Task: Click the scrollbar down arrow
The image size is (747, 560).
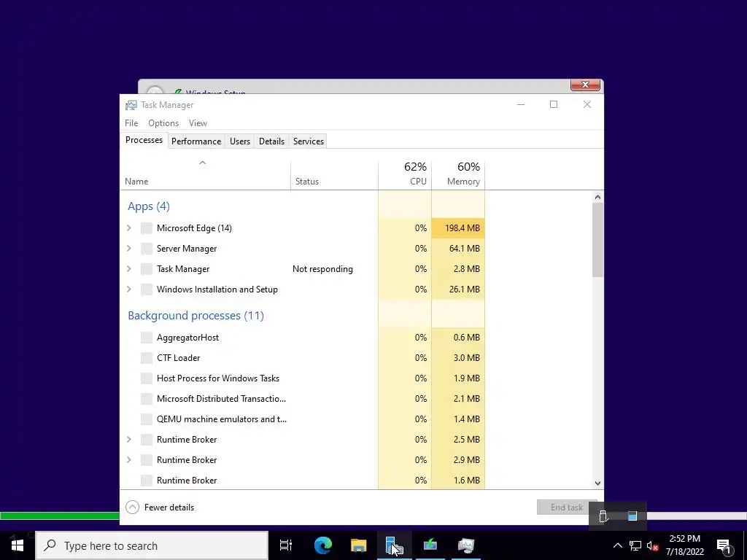Action: 598,483
